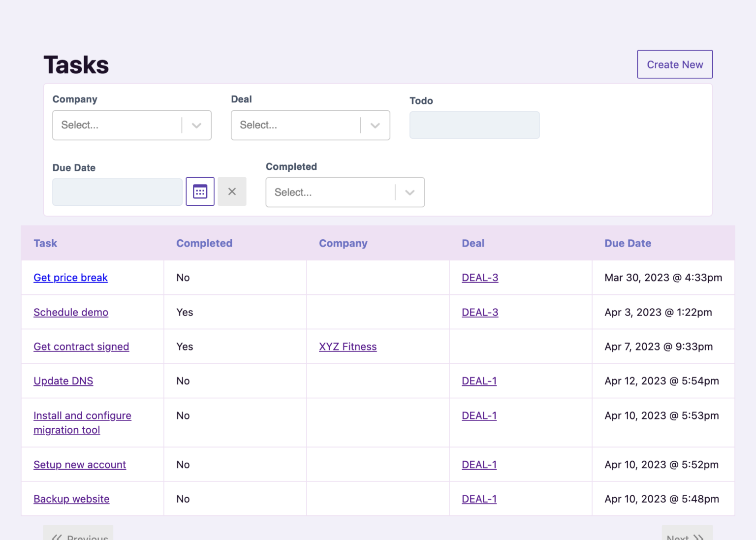Screen dimensions: 756x540
Task: Open the Backup website task
Action: pos(71,499)
